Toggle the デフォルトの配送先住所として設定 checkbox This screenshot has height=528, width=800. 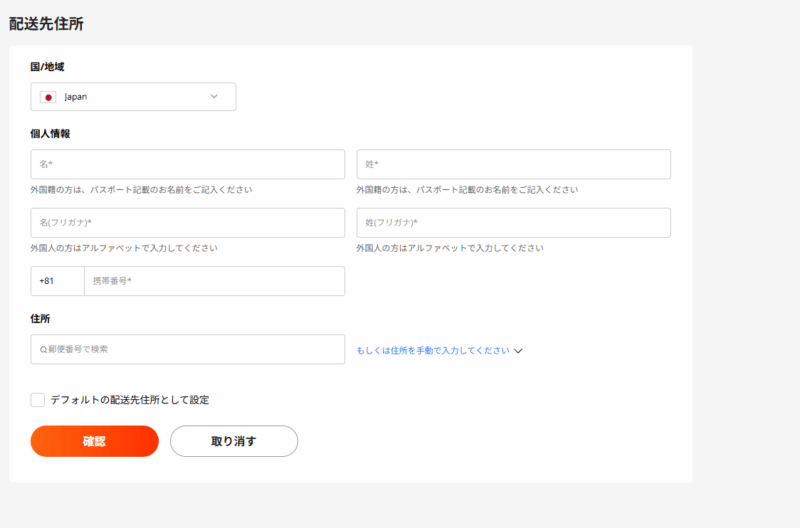(x=38, y=400)
